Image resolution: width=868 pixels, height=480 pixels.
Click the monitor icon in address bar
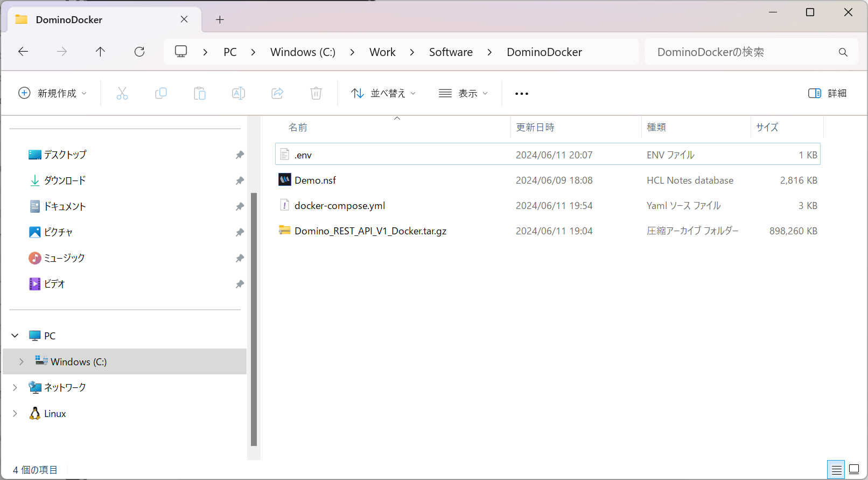[x=181, y=52]
